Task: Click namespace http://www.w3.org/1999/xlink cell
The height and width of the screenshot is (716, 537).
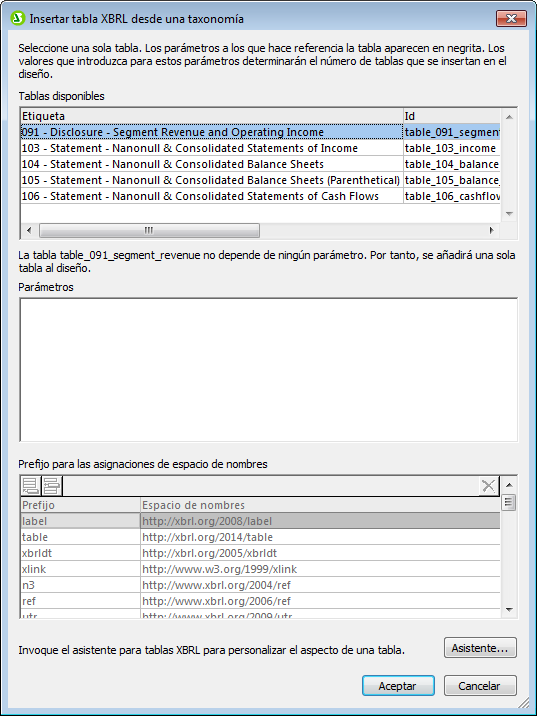Action: (x=320, y=569)
